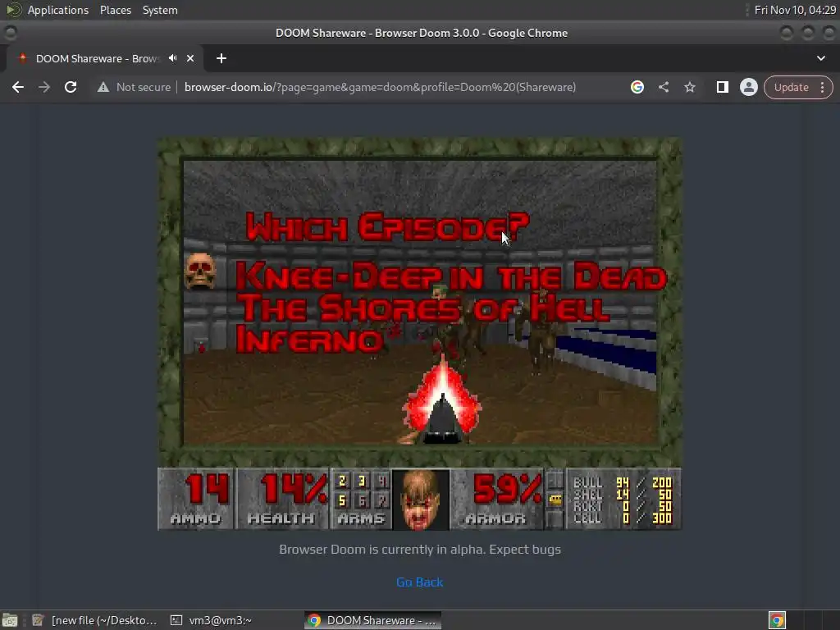Click the skull menu cursor
Screen dimensions: 840x630
[x=200, y=271]
